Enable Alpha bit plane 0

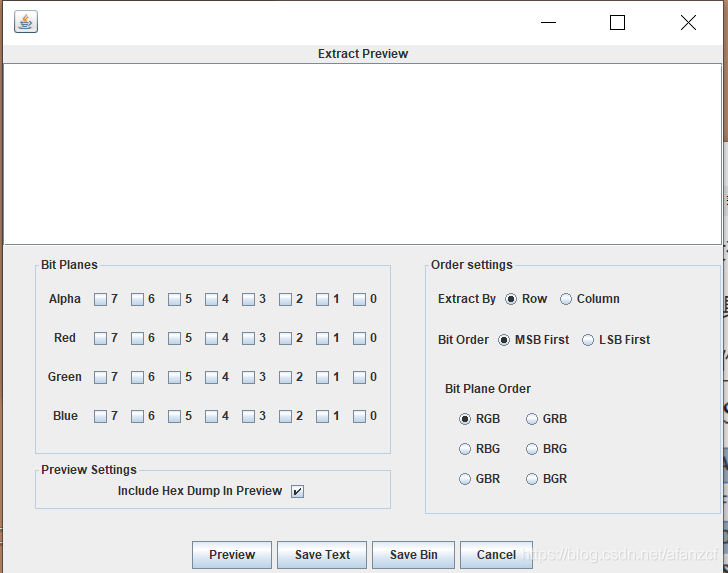(x=359, y=300)
